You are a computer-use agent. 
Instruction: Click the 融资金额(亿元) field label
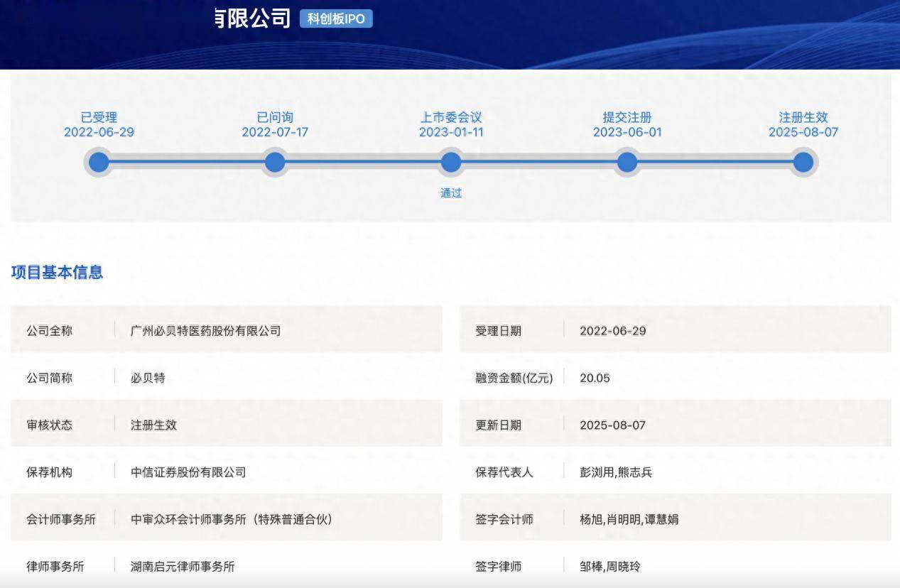point(514,378)
